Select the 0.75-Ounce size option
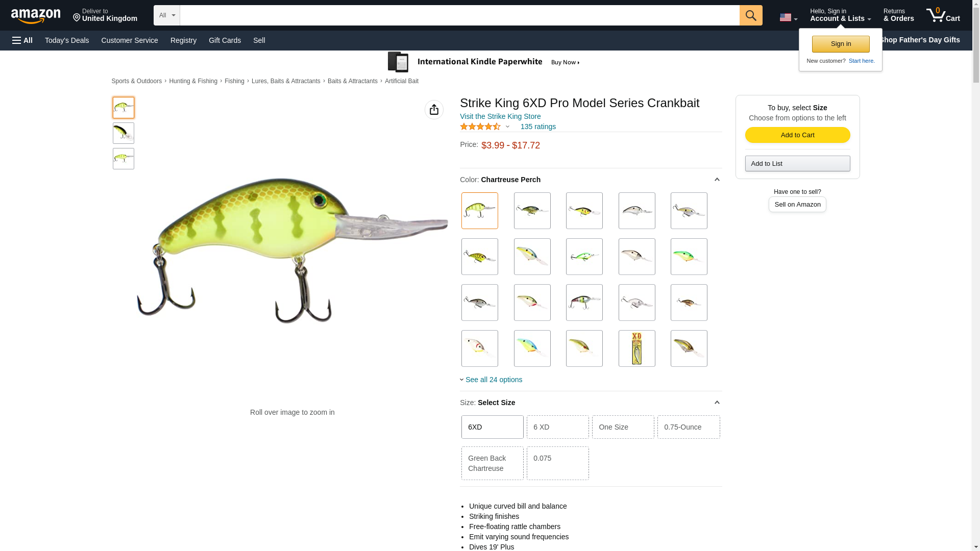Screen dimensions: 980x551 point(688,427)
